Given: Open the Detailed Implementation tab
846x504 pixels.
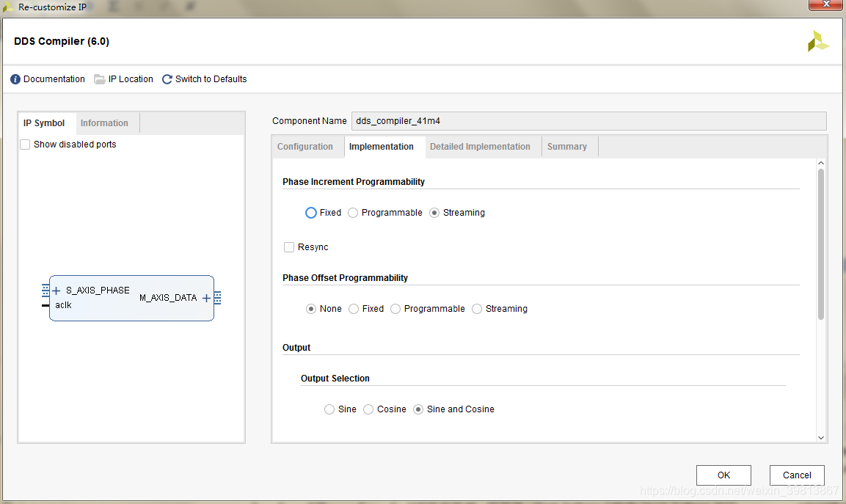Looking at the screenshot, I should pos(480,147).
